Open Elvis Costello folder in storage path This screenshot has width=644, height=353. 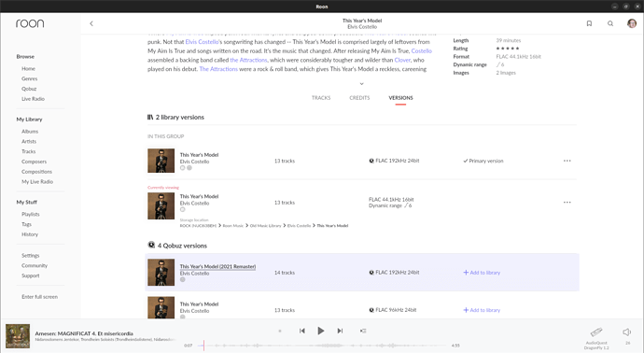coord(299,226)
